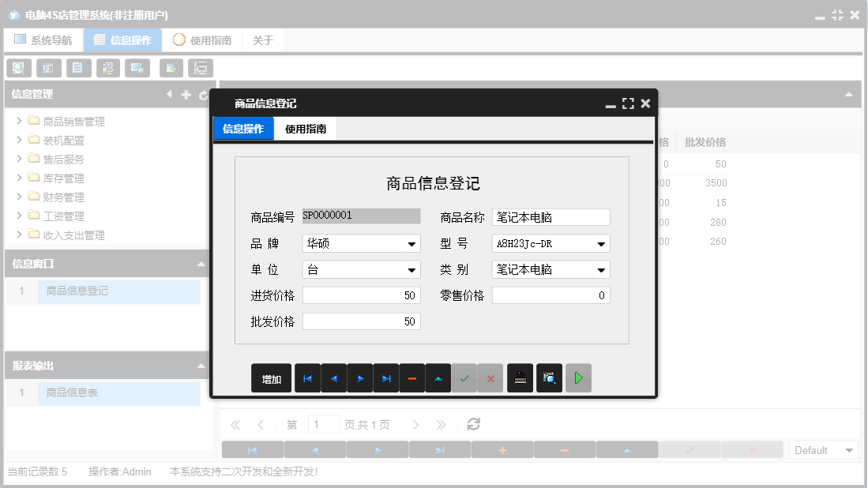Jump to the first record in the dialog
Viewport: 868px width, 488px height.
point(307,377)
